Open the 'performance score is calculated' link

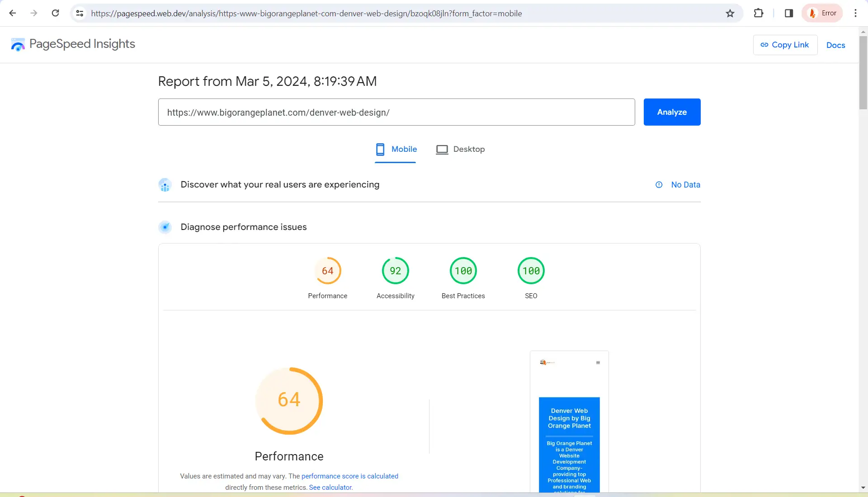tap(350, 476)
